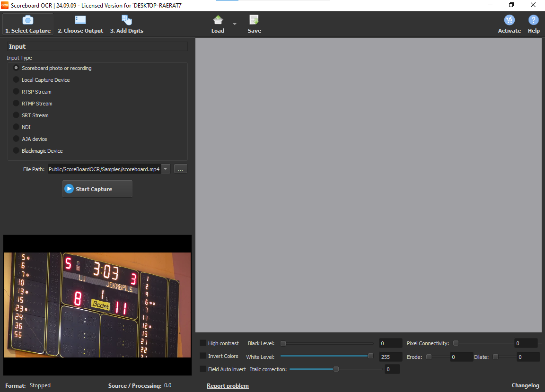Click the File Path text field

(x=104, y=169)
